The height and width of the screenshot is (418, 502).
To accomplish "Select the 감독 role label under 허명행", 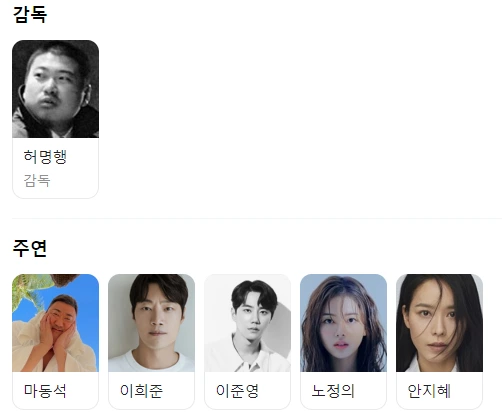I will pos(37,181).
